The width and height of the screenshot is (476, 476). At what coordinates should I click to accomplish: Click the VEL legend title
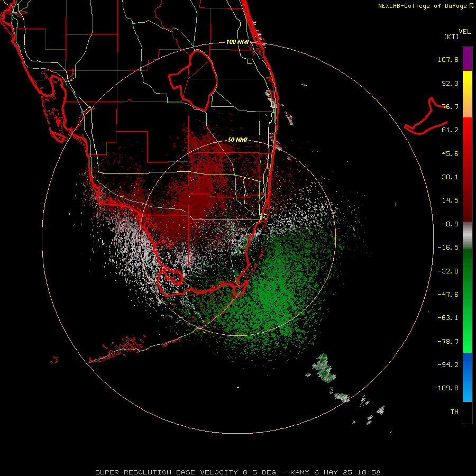(464, 32)
